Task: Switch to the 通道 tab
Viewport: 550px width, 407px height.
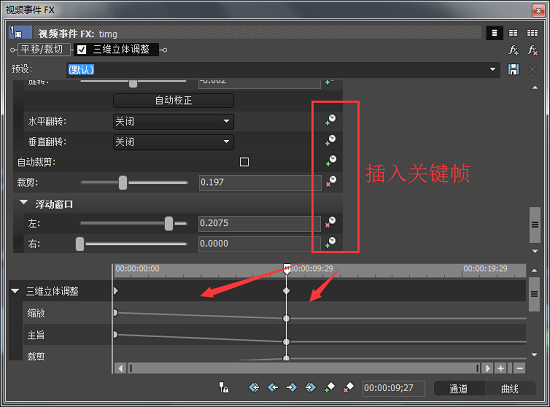Action: tap(459, 388)
